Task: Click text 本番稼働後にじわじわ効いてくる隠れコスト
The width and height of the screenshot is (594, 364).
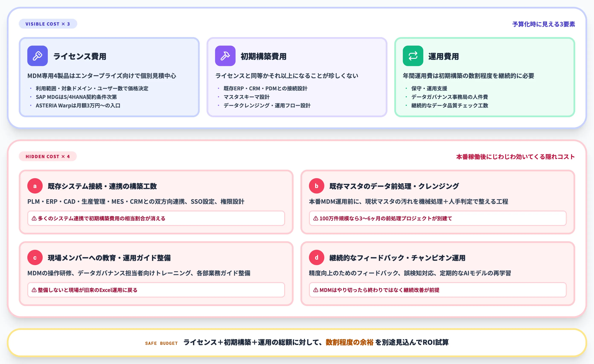Action: tap(515, 157)
